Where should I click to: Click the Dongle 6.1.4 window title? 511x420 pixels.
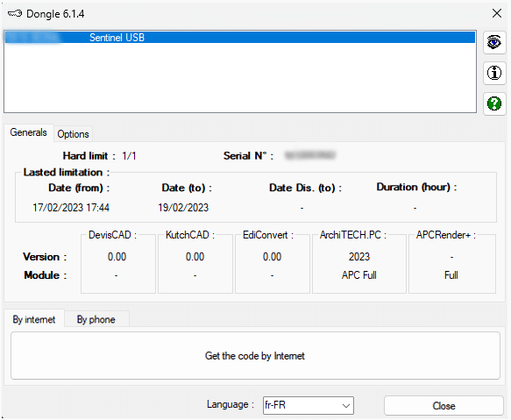[55, 14]
